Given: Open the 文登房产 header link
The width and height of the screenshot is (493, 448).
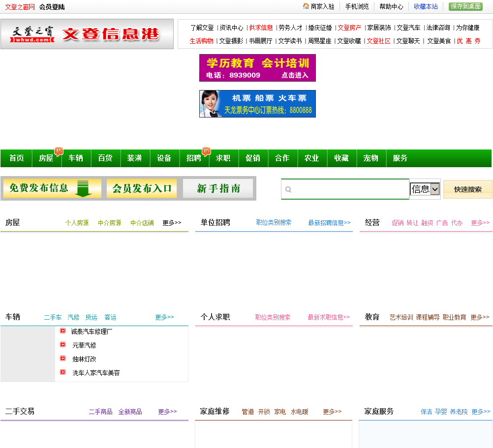Looking at the screenshot, I should [350, 28].
